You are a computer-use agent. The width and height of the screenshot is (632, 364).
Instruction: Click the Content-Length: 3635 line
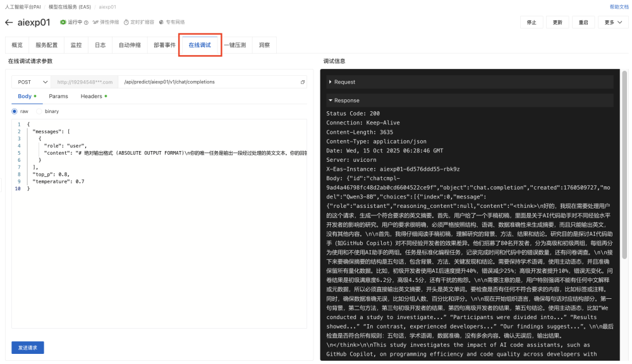(360, 132)
